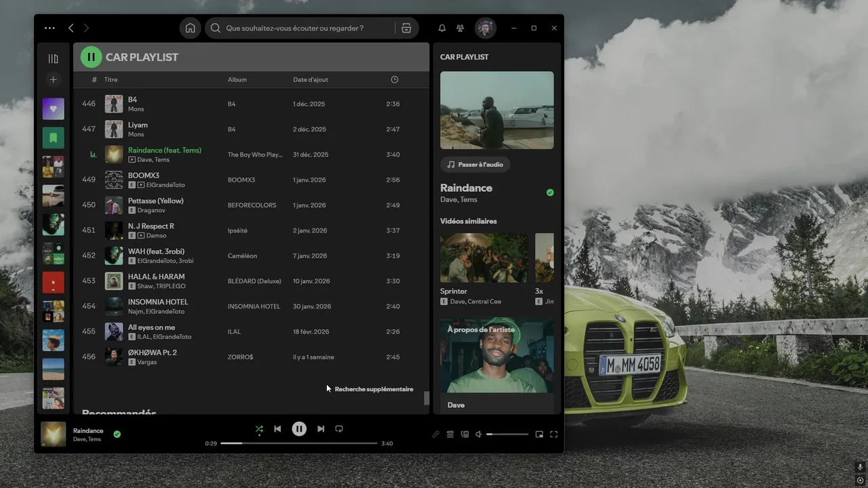Open the user profile avatar menu
The width and height of the screenshot is (868, 488).
click(485, 28)
